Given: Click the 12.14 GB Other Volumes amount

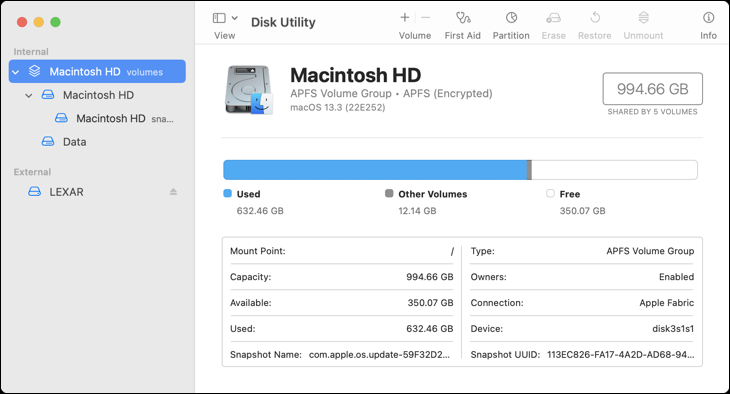Looking at the screenshot, I should click(x=417, y=211).
